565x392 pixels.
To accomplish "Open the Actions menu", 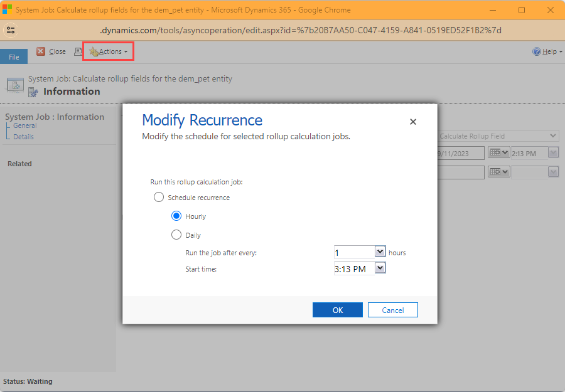I will coord(109,51).
